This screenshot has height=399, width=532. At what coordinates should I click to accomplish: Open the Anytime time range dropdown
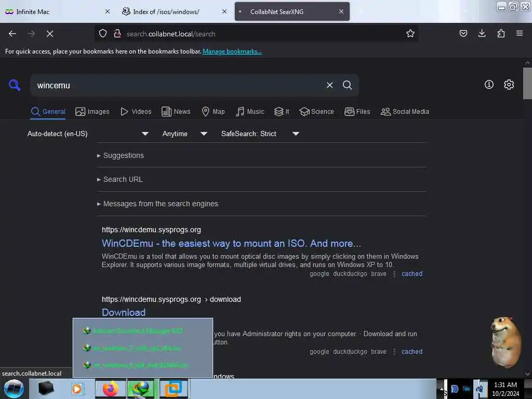click(x=185, y=134)
